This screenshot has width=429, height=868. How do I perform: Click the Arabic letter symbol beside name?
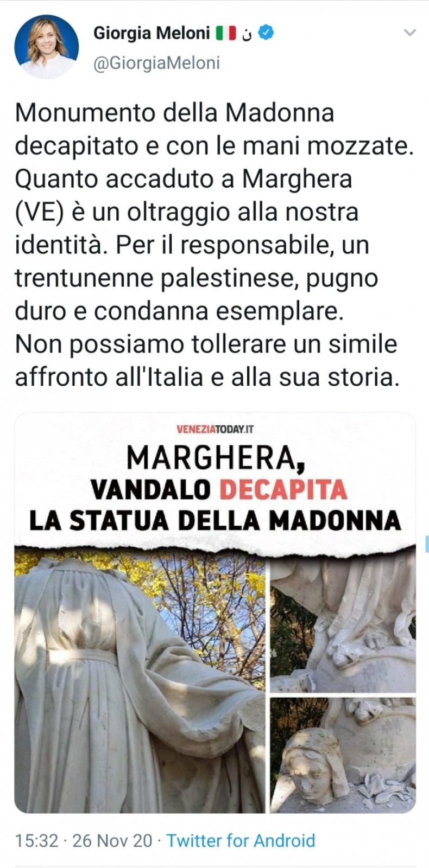(x=247, y=35)
